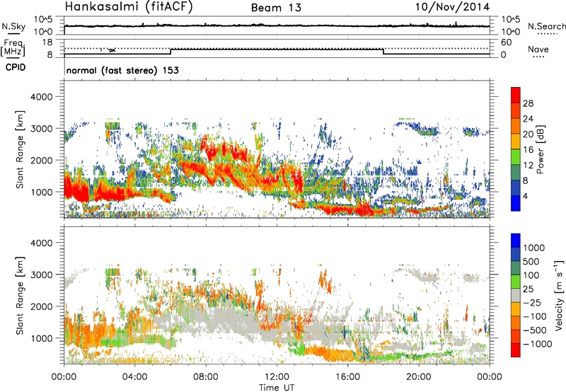
Task: Click the '28' value on power colorbar
Action: click(528, 103)
